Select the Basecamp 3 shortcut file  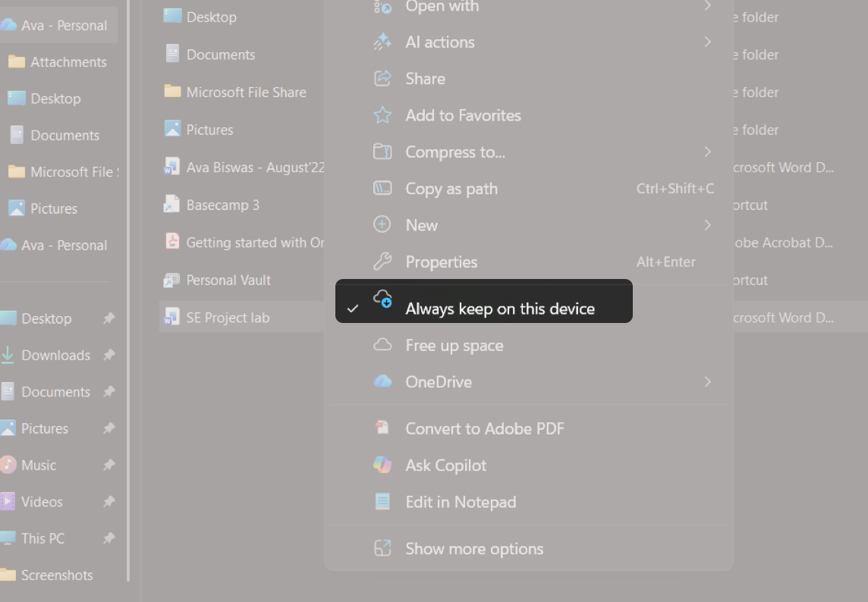tap(222, 205)
